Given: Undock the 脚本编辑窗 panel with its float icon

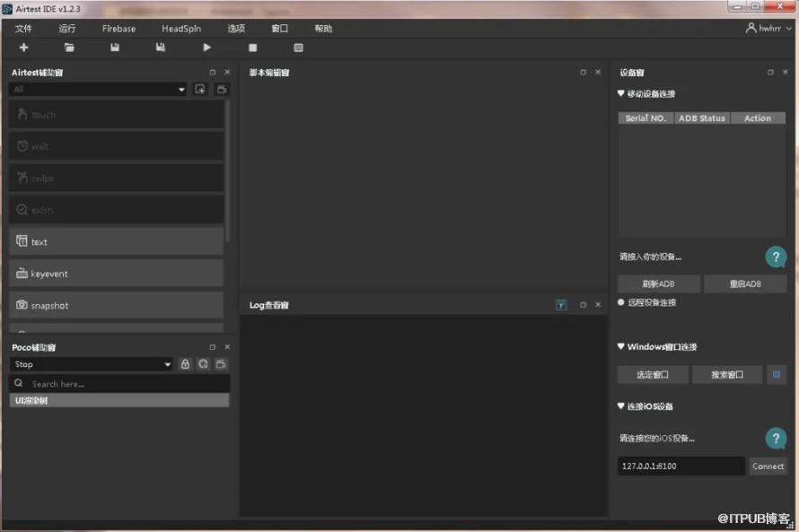Looking at the screenshot, I should pos(583,73).
